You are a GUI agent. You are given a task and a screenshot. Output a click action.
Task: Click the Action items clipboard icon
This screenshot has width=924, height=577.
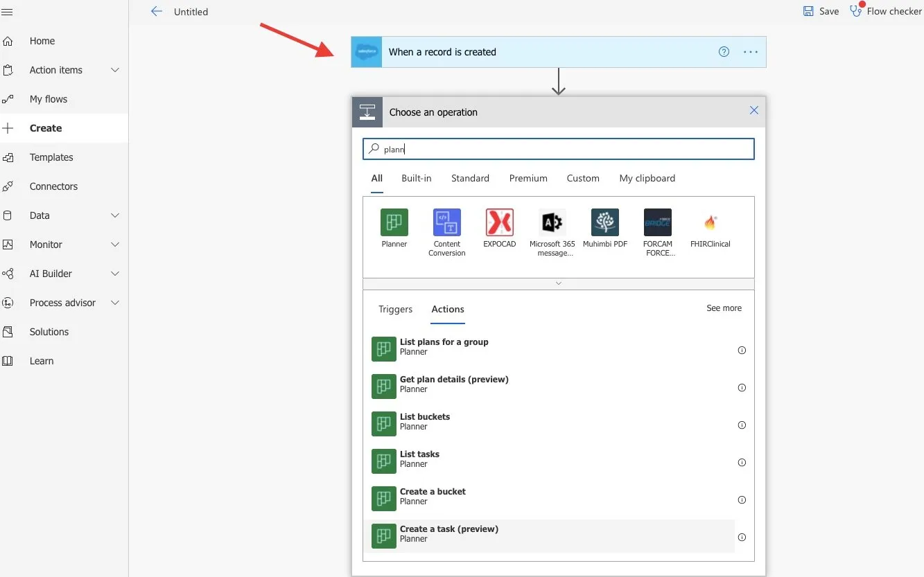point(8,70)
